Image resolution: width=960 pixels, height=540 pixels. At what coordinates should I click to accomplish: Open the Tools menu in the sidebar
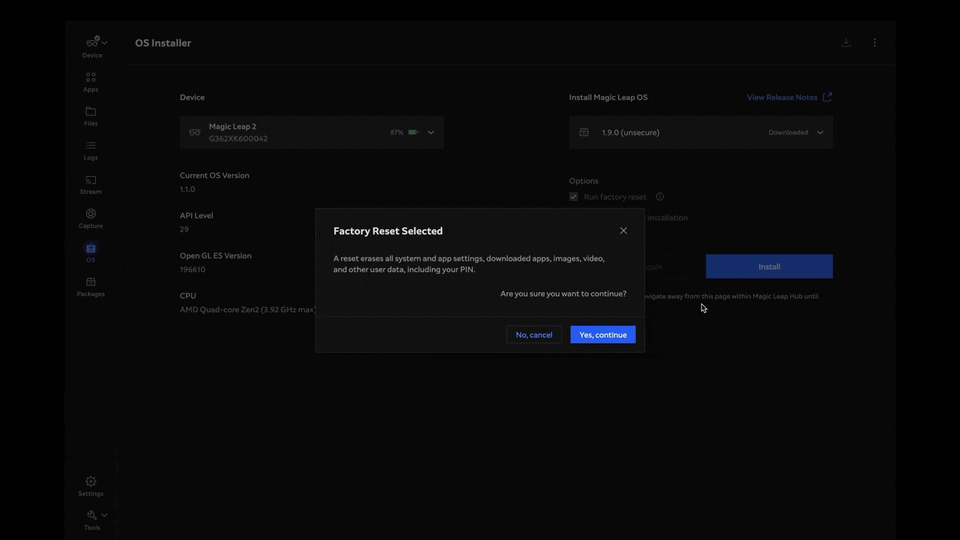pos(92,520)
